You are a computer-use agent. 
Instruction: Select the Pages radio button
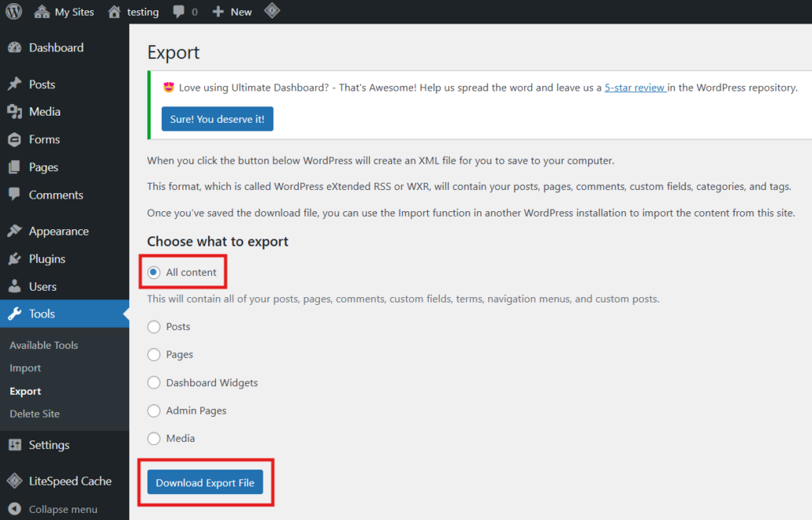tap(154, 355)
